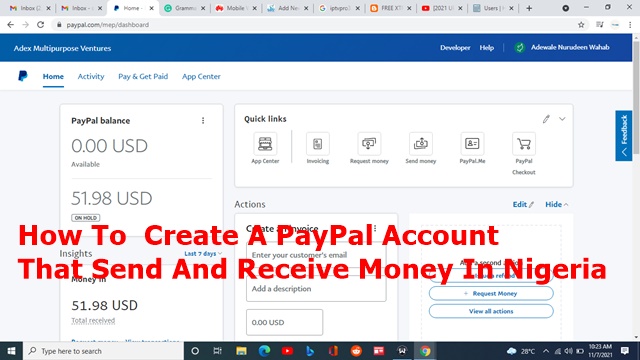Screen dimensions: 640x360
Task: Open Cortana circle on the taskbar
Action: click(195, 351)
